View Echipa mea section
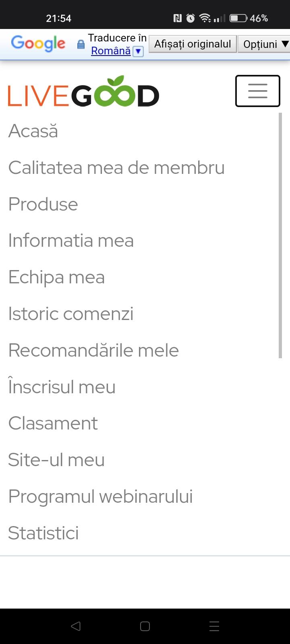Screen dimensions: 290x644 (x=56, y=277)
